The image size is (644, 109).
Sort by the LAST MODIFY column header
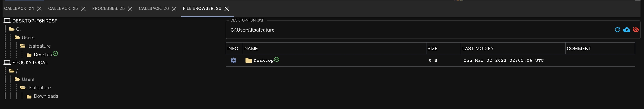478,49
